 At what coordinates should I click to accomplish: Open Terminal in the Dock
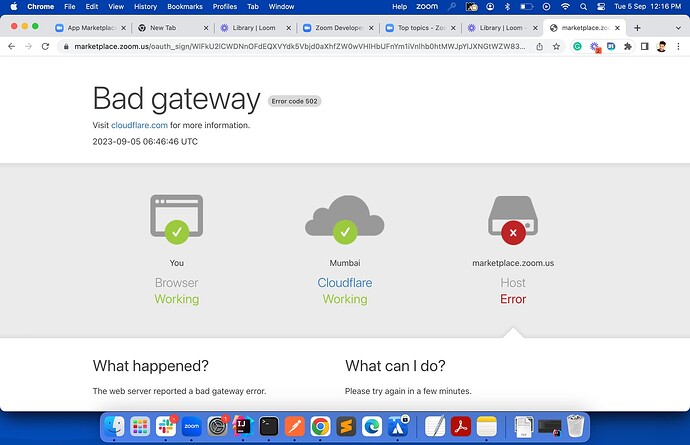[x=269, y=426]
